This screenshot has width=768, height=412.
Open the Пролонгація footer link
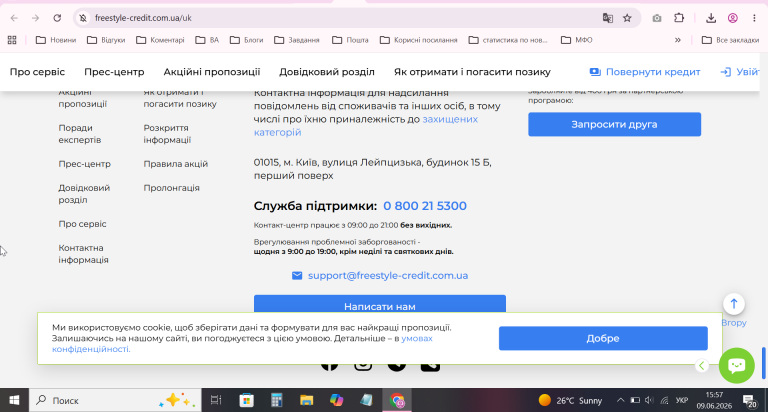tap(171, 188)
